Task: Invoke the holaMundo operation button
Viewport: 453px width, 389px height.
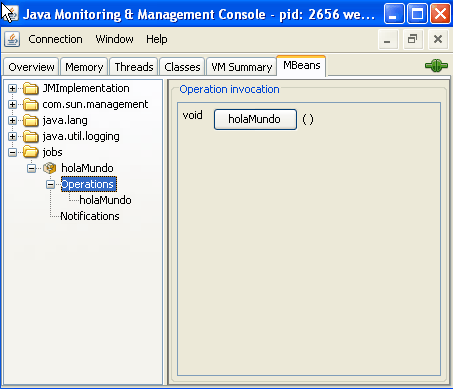Action: 255,119
